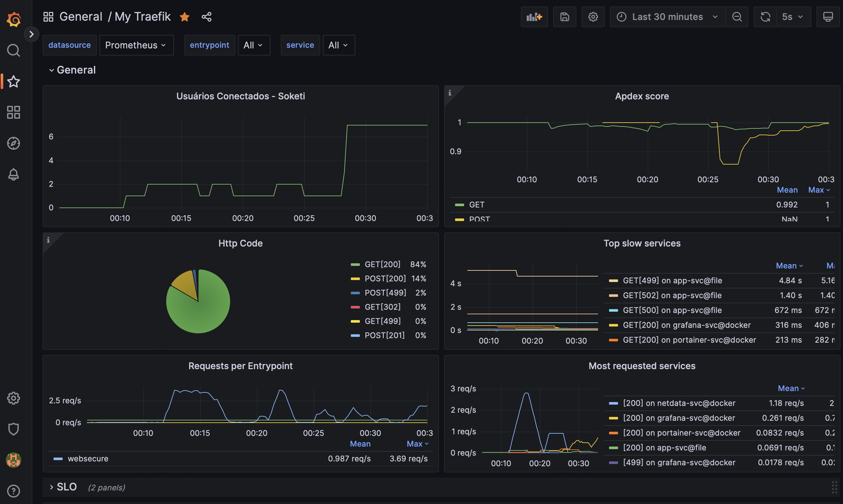Save the dashboard using the disk icon

pos(564,17)
